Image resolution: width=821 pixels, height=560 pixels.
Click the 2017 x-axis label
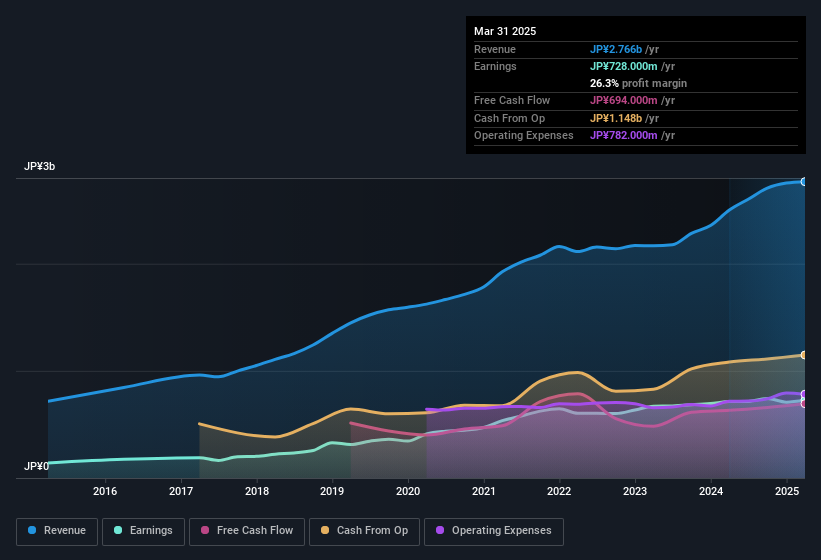click(181, 491)
